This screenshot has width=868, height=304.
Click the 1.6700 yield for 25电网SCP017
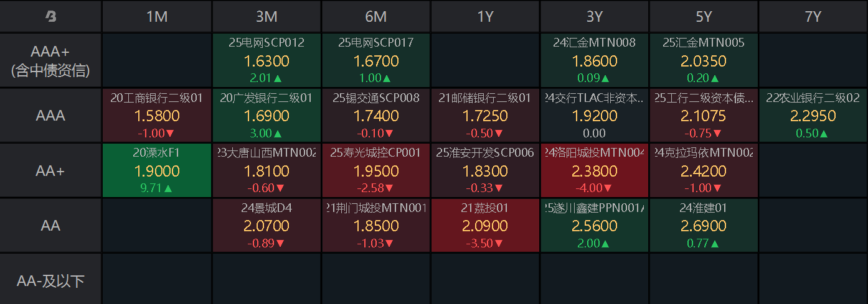click(x=376, y=61)
